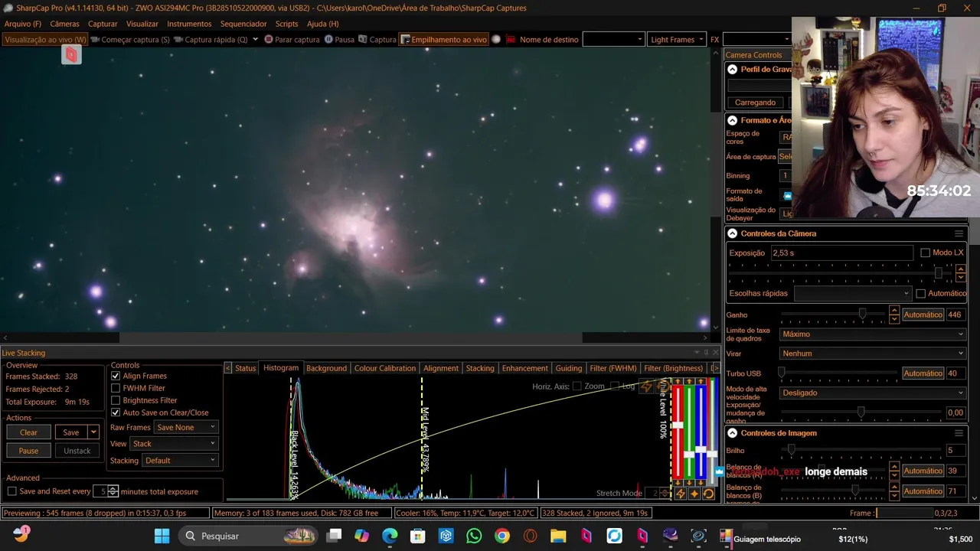The width and height of the screenshot is (980, 551).
Task: Collapse the Controles da Câmera section
Action: 732,233
